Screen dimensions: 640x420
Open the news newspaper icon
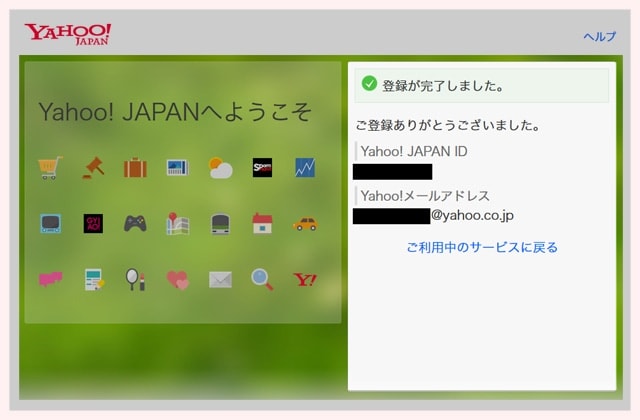tap(178, 167)
